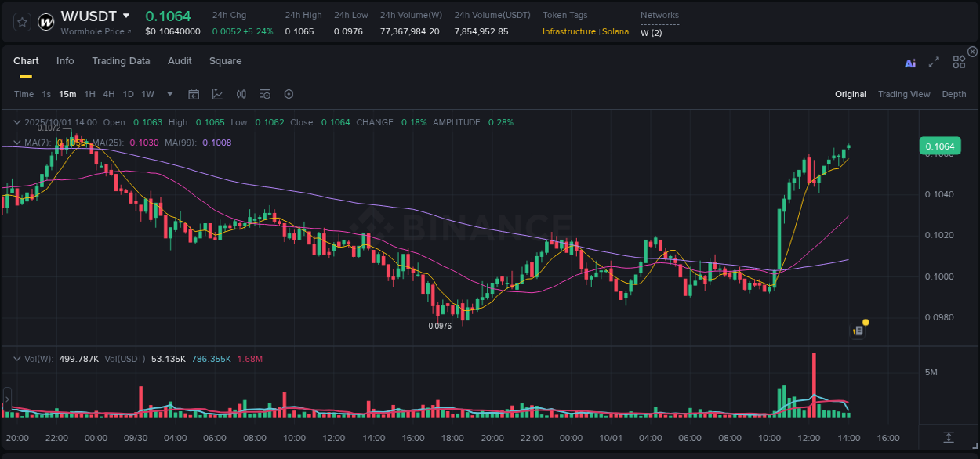Click the Depth chart option
The image size is (980, 459).
954,94
